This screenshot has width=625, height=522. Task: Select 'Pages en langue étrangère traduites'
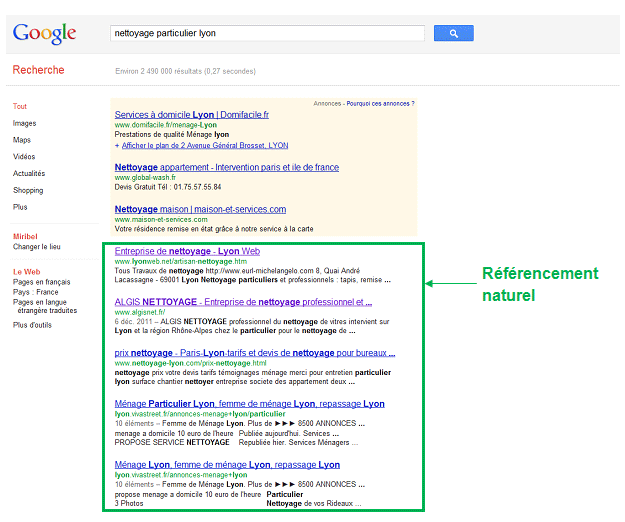pos(45,306)
